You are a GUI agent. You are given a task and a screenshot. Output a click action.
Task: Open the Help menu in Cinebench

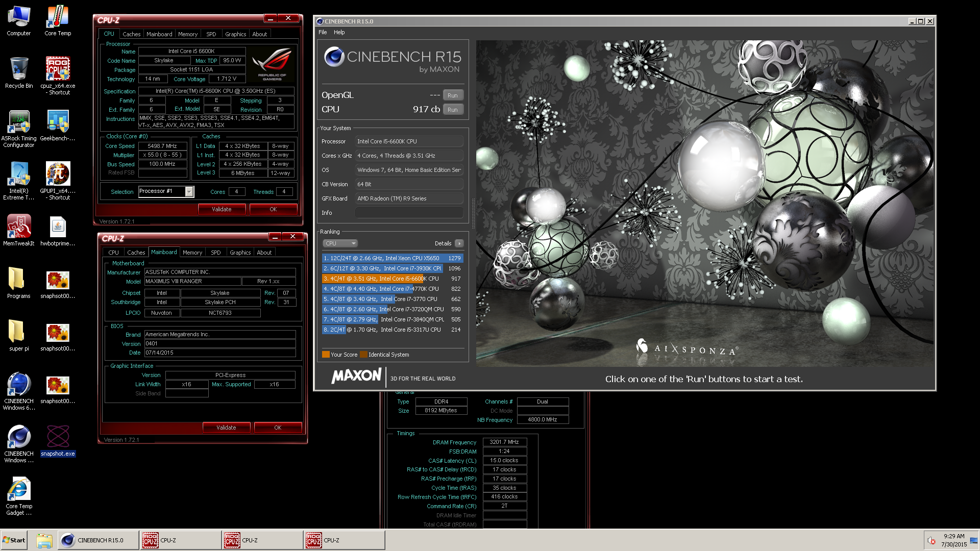tap(339, 32)
